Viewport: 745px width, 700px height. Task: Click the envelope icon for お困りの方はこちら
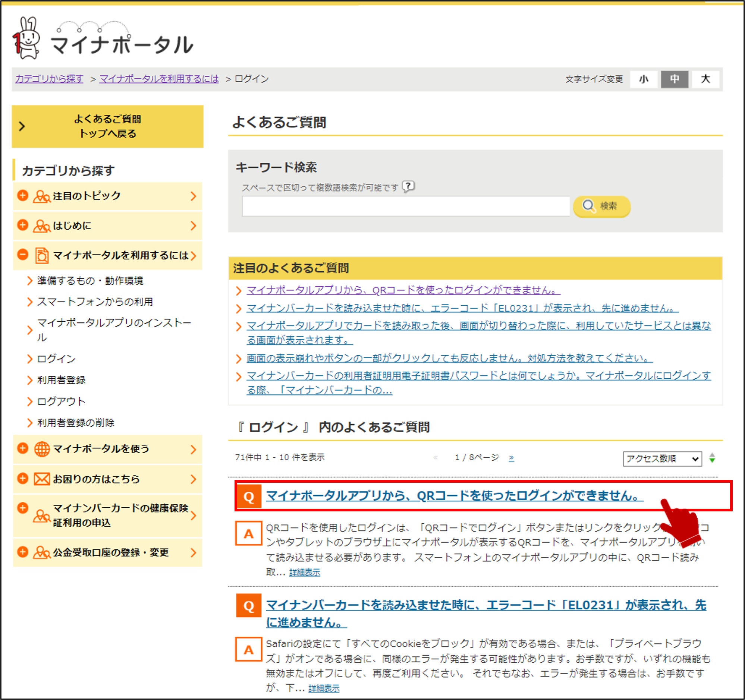(42, 479)
